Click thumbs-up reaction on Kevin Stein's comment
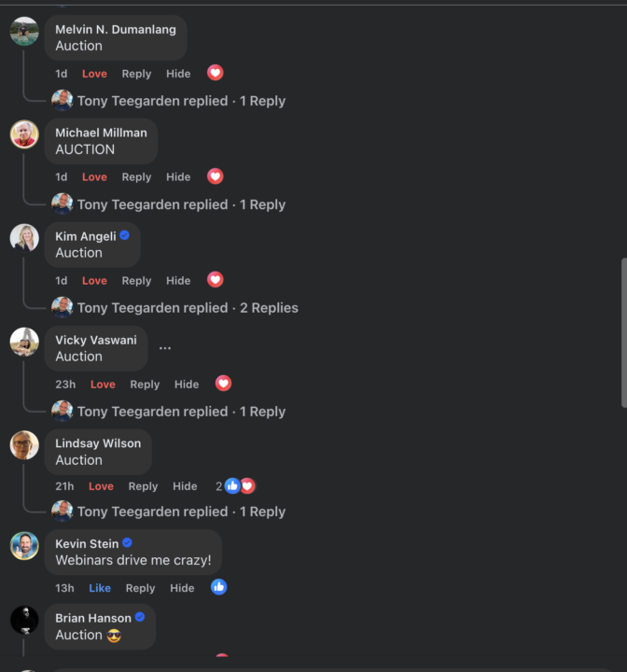 click(x=219, y=587)
